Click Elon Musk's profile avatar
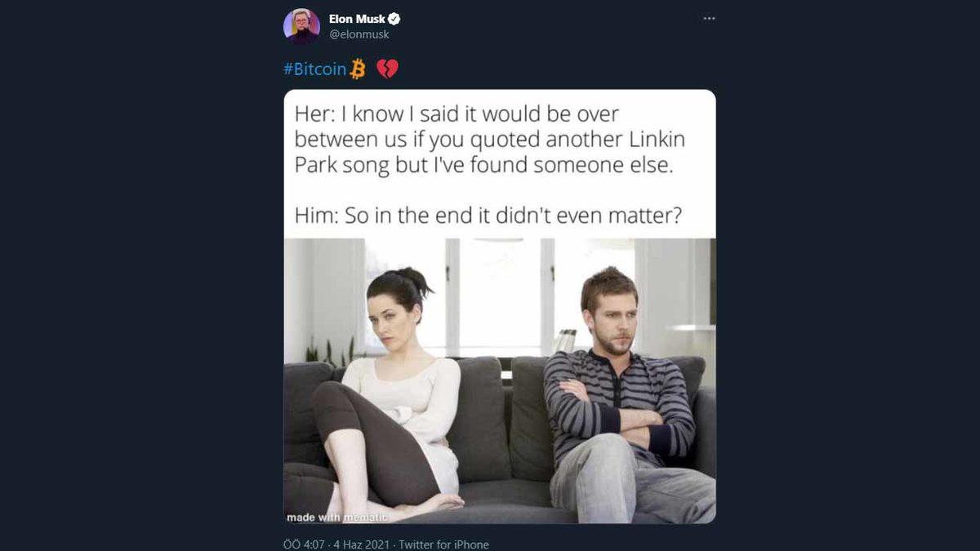This screenshot has height=551, width=980. tap(301, 25)
